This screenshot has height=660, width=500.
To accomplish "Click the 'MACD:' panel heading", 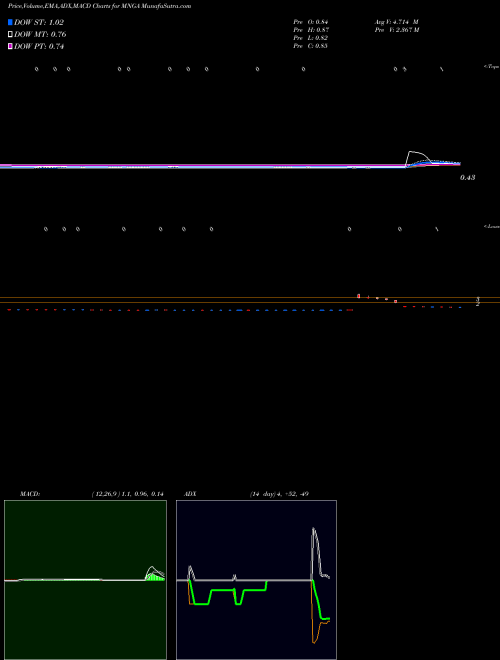I will coord(30,494).
